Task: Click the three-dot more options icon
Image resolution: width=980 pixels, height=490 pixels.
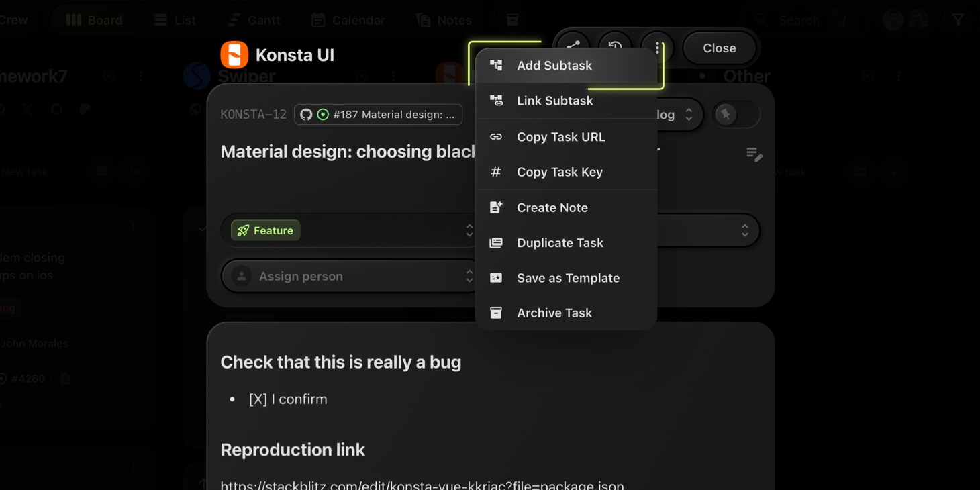Action: pos(657,48)
